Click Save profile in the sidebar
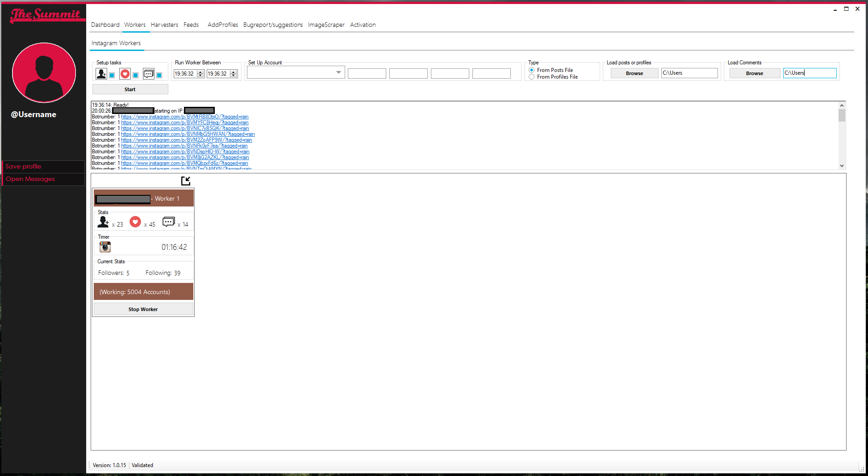 pos(43,166)
